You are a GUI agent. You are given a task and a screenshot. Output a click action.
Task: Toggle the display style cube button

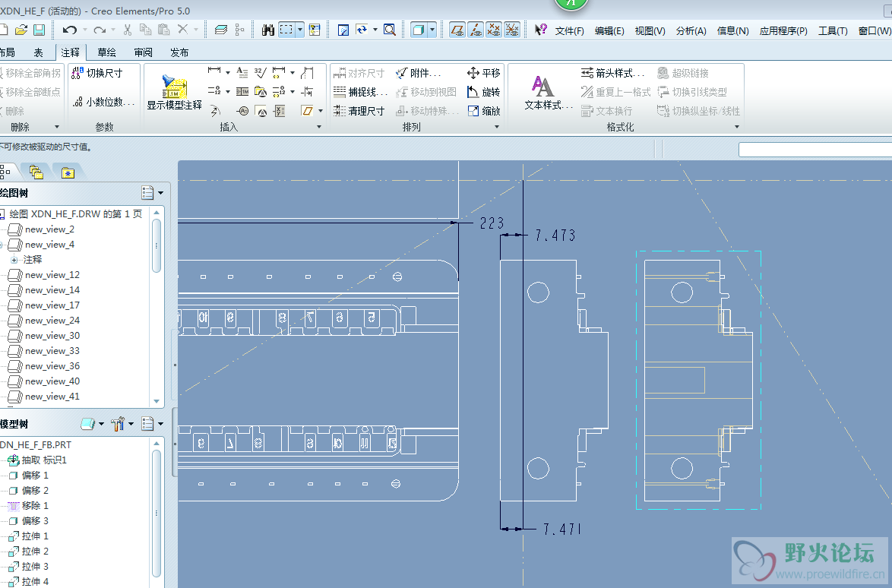419,30
